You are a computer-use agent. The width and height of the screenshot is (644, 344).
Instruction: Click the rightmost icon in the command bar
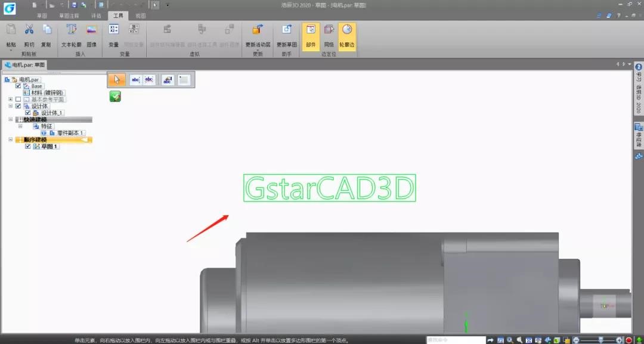click(184, 80)
